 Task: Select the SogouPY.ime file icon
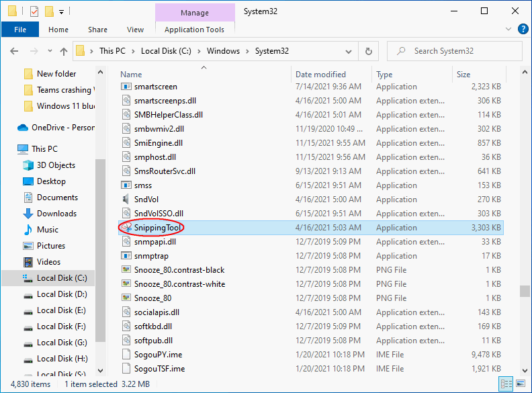click(x=126, y=354)
